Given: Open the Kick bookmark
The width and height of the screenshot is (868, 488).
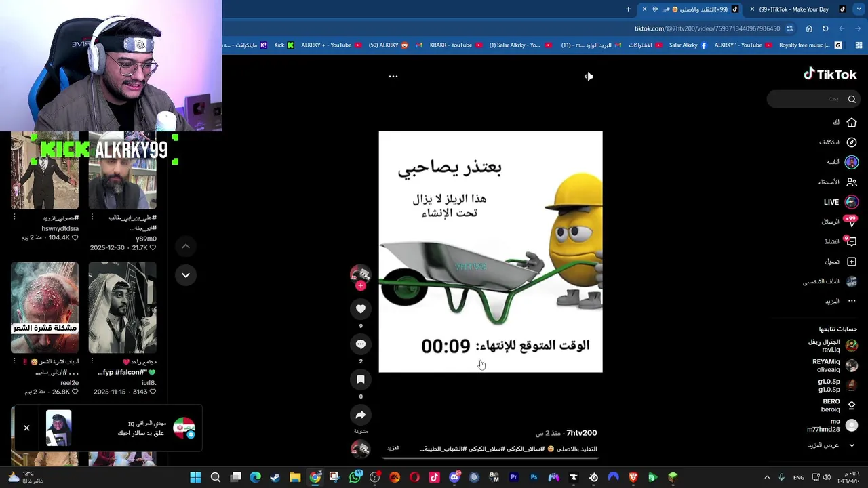Looking at the screenshot, I should click(284, 45).
